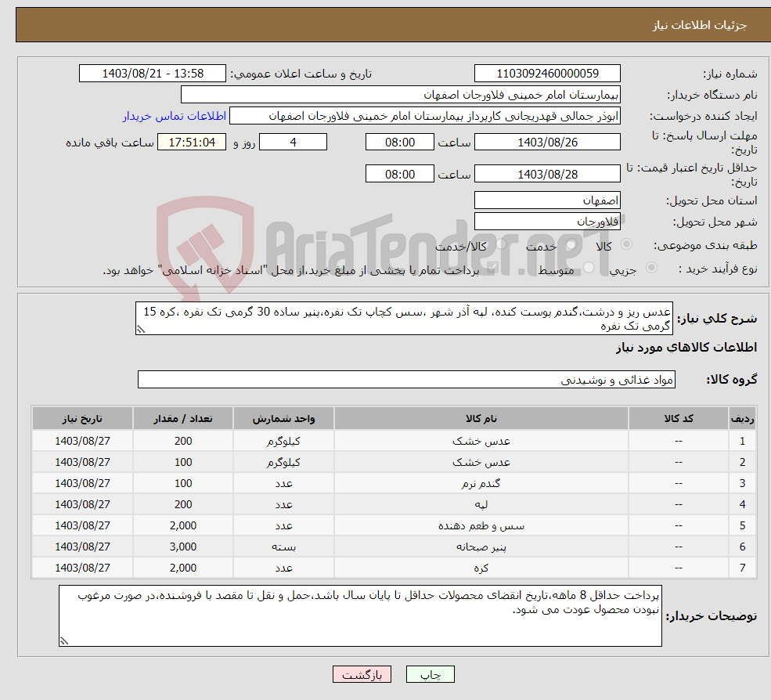Select the متوسط purchase type radio
The height and width of the screenshot is (700, 771).
589,268
